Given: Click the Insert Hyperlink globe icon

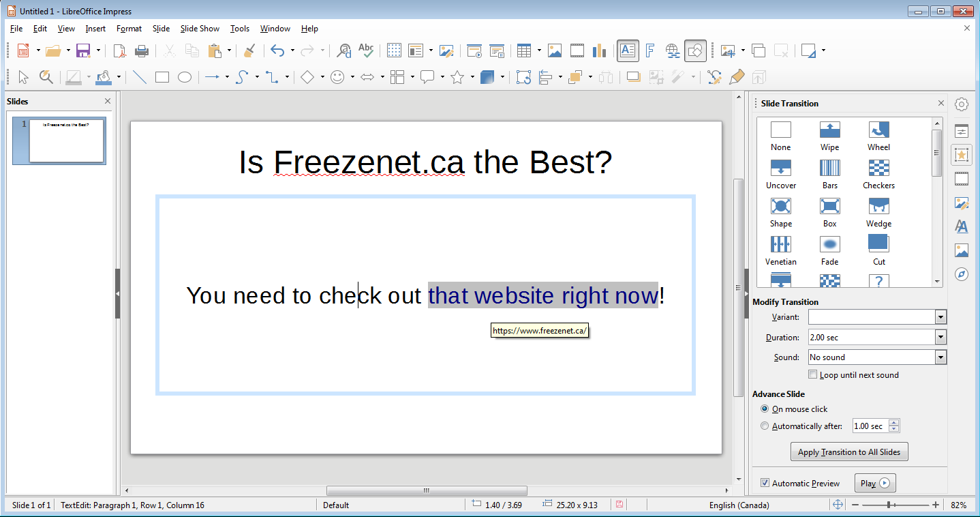Looking at the screenshot, I should 673,50.
